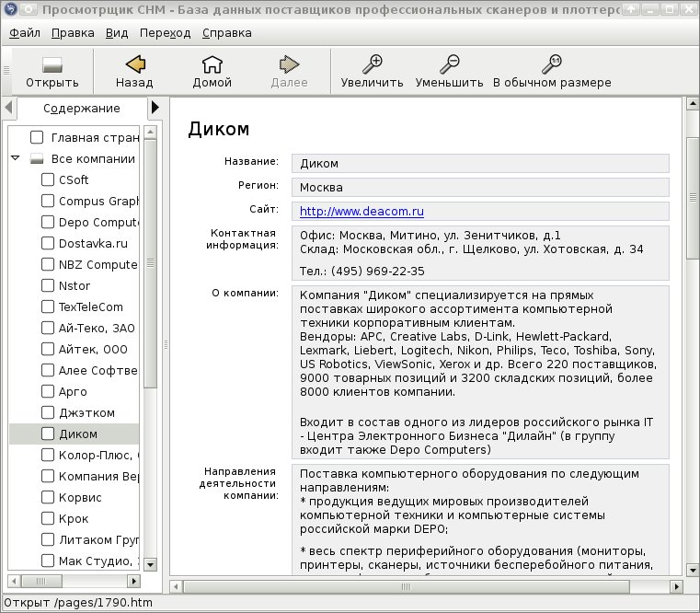The width and height of the screenshot is (700, 613).
Task: Open the Справка menu
Action: pyautogui.click(x=227, y=33)
